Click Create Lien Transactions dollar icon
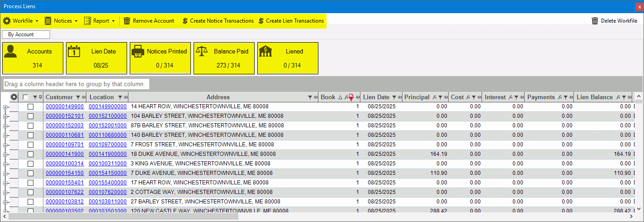Screen dimensions: 644x222 tap(261, 21)
